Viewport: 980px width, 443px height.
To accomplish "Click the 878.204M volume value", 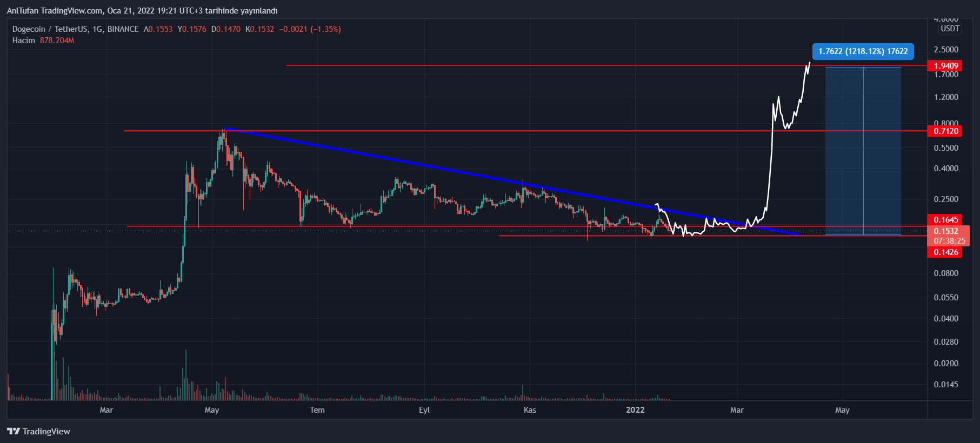I will 57,41.
